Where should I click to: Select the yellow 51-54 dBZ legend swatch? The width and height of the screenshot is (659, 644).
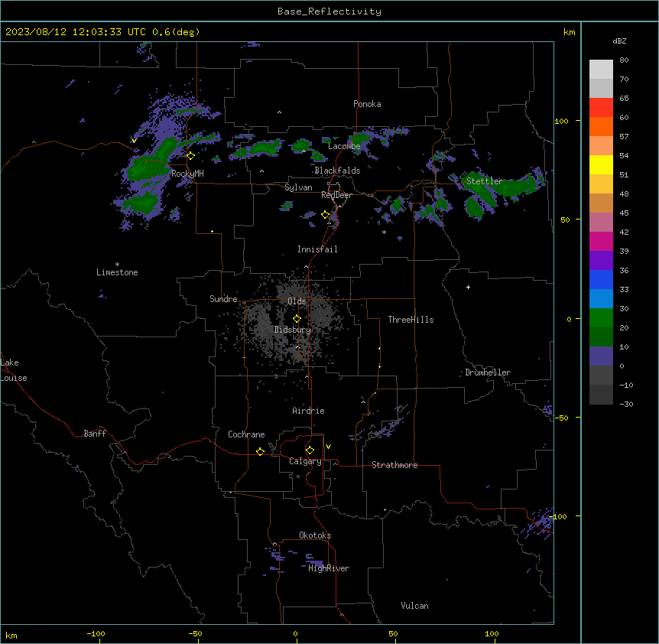click(601, 164)
